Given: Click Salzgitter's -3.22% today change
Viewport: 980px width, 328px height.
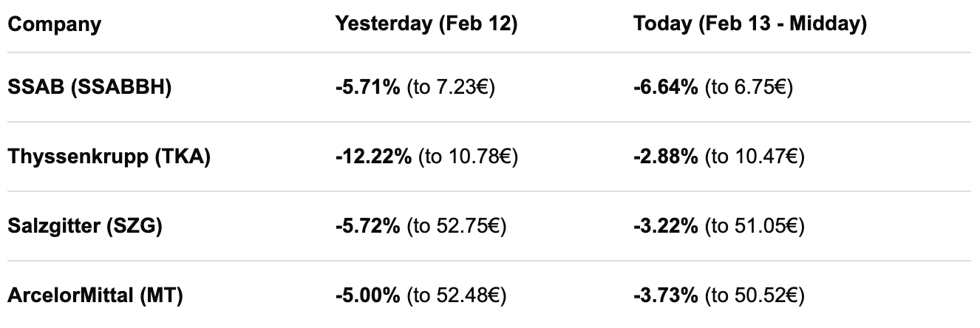Looking at the screenshot, I should click(x=666, y=227).
